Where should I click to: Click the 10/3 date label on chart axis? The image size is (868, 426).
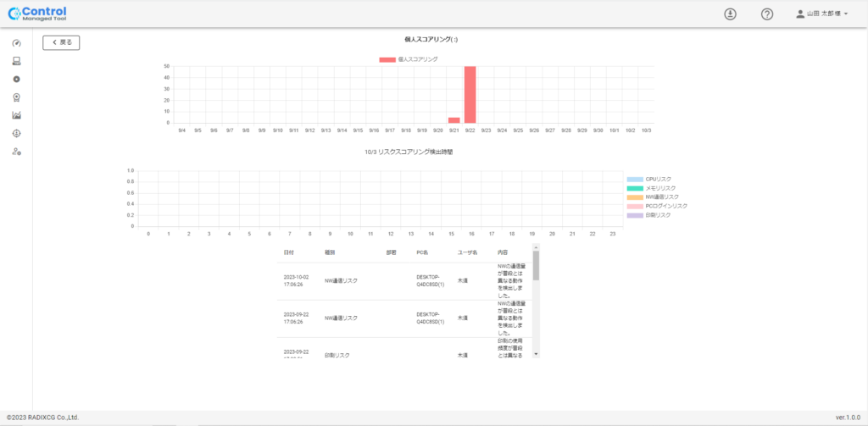tap(646, 130)
